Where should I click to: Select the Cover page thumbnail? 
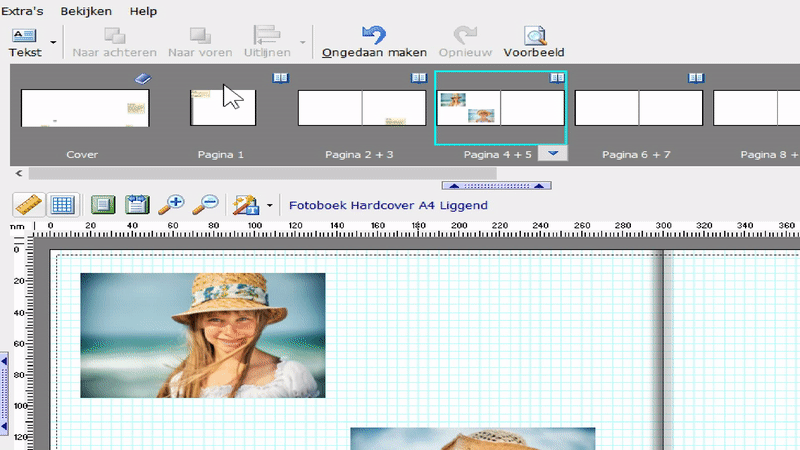coord(85,108)
